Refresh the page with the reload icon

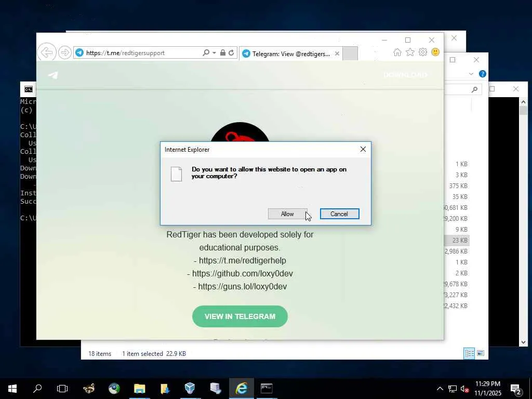pos(231,52)
